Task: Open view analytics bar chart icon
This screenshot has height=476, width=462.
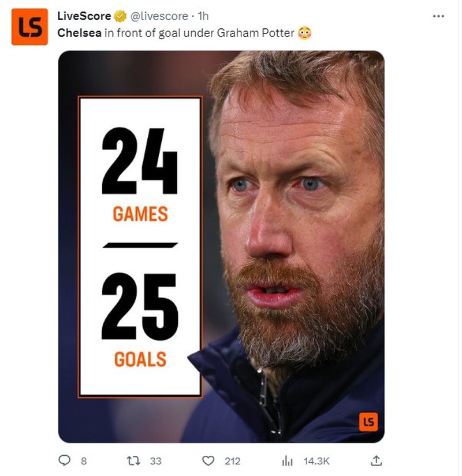Action: coord(287,460)
